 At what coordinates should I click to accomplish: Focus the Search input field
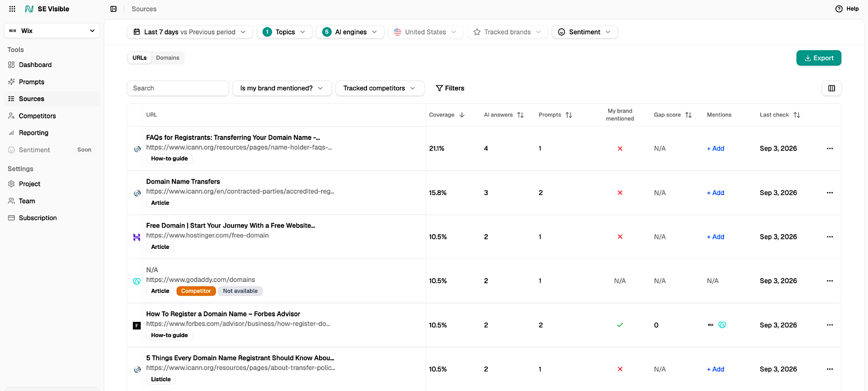click(178, 88)
